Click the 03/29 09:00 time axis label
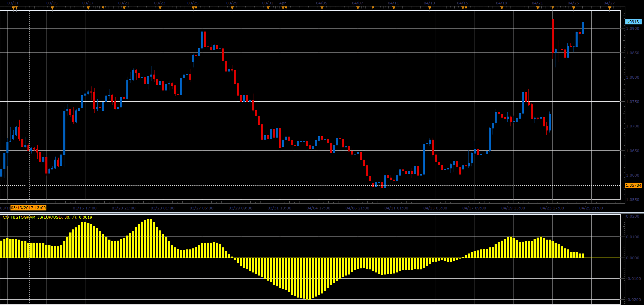 point(241,208)
